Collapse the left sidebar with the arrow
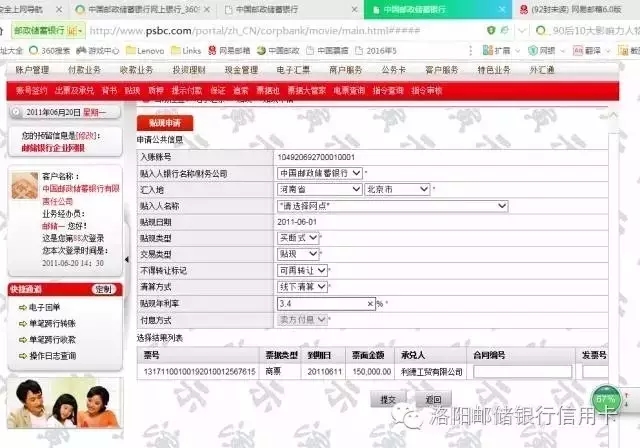This screenshot has width=640, height=448. point(127,259)
